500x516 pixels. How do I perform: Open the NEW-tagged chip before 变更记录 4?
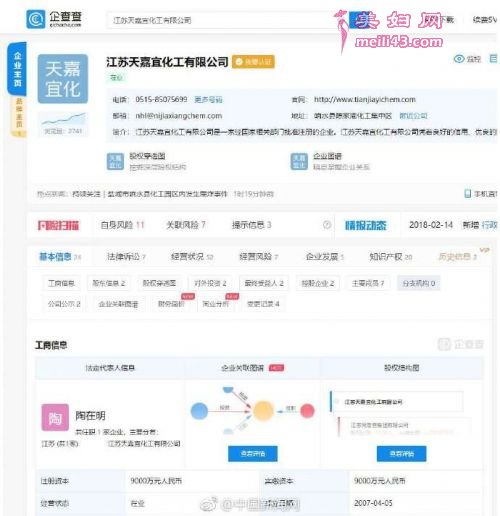[x=216, y=304]
